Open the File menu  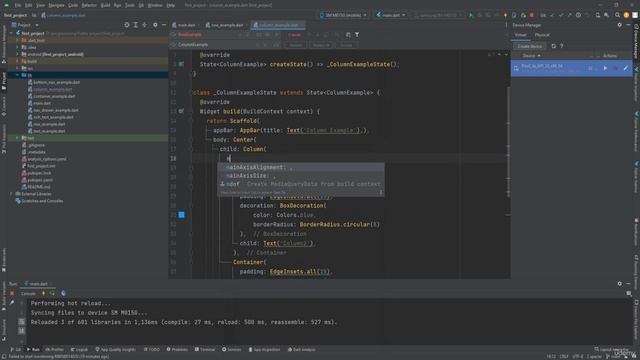[18, 5]
